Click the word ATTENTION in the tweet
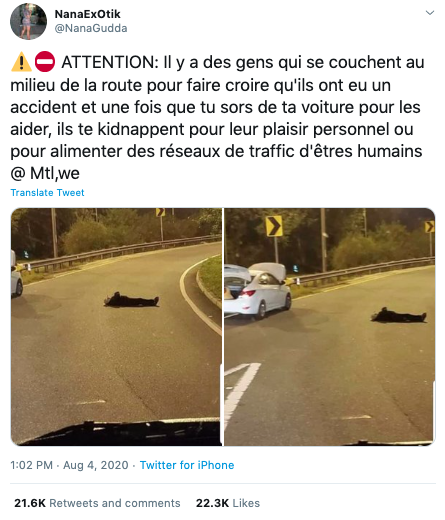 coord(110,62)
